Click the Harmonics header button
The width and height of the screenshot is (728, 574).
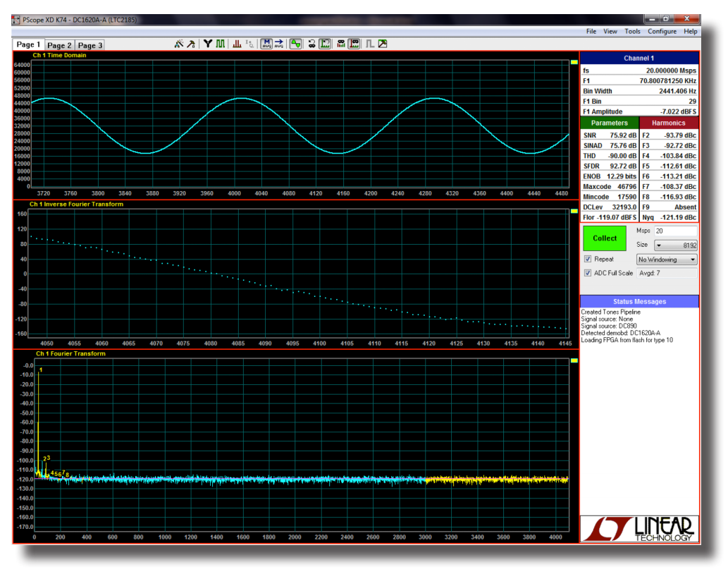pos(668,123)
